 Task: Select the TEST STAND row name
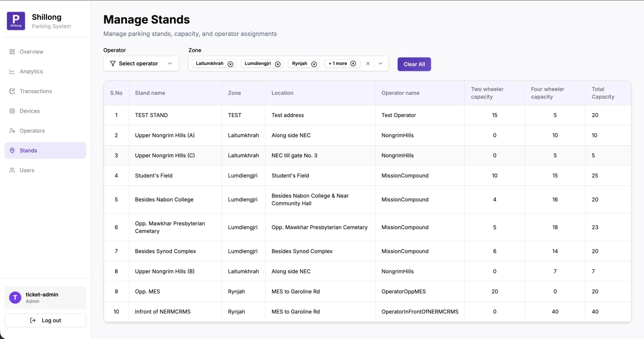tap(151, 115)
